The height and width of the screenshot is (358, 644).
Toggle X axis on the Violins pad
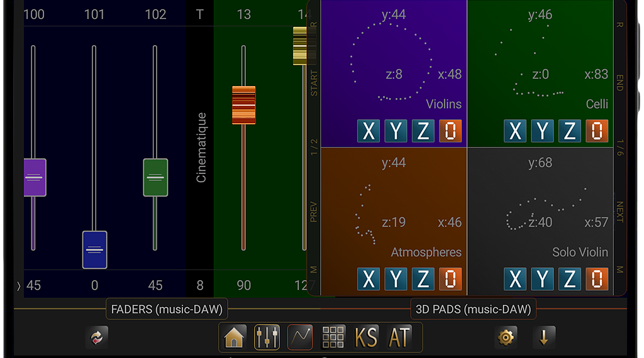click(x=369, y=131)
